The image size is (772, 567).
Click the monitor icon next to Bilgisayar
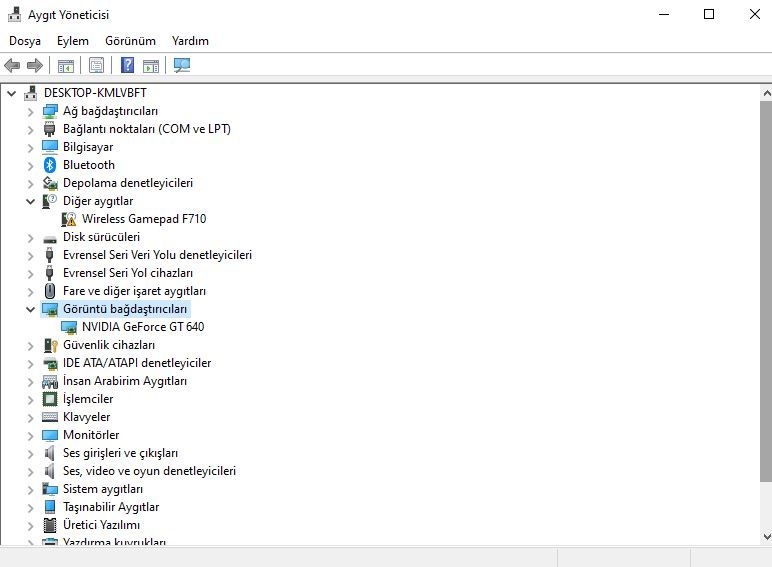click(x=50, y=147)
